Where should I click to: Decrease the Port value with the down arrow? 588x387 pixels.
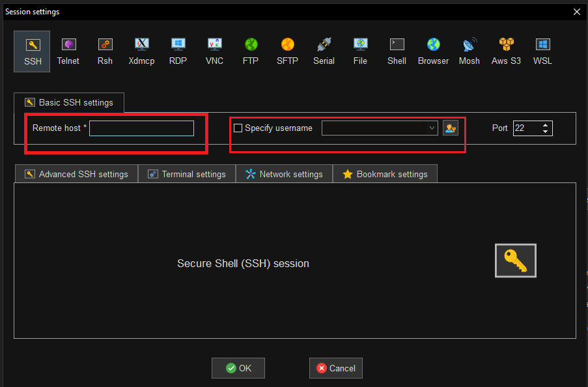point(546,131)
